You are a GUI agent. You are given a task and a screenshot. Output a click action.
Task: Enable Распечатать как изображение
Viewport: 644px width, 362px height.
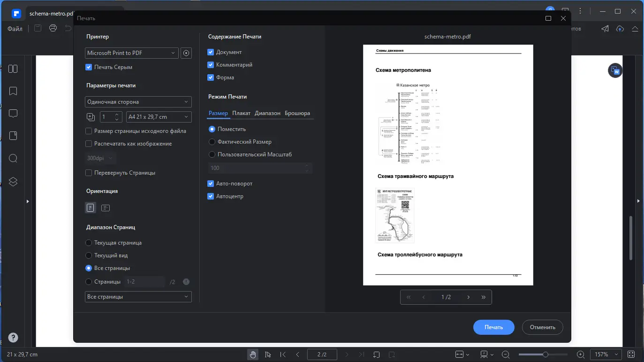tap(89, 144)
